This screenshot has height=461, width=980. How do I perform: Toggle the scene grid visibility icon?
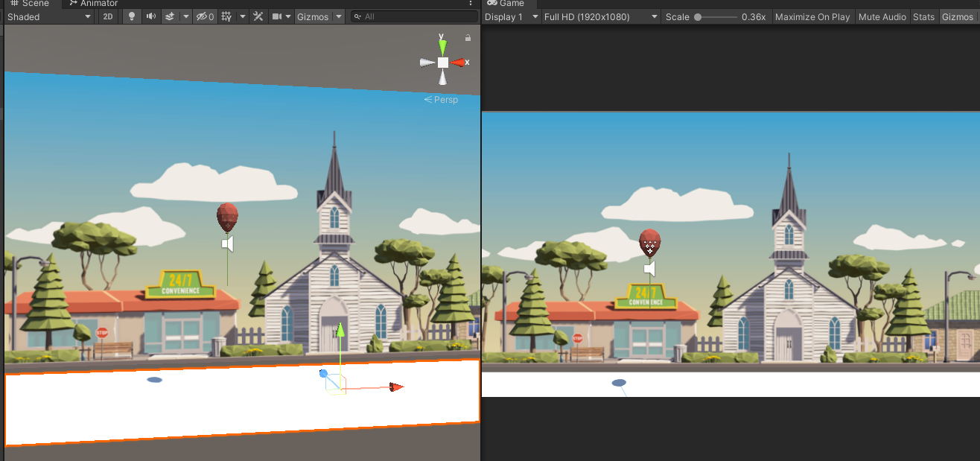click(x=226, y=16)
